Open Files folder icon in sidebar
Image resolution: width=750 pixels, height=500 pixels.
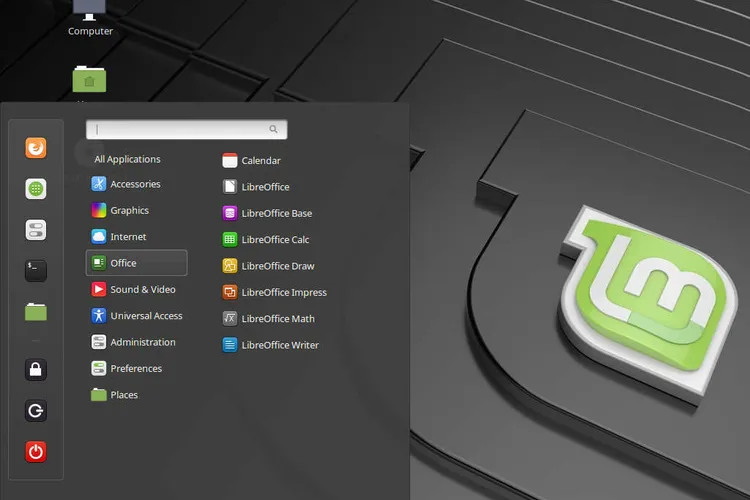[36, 312]
